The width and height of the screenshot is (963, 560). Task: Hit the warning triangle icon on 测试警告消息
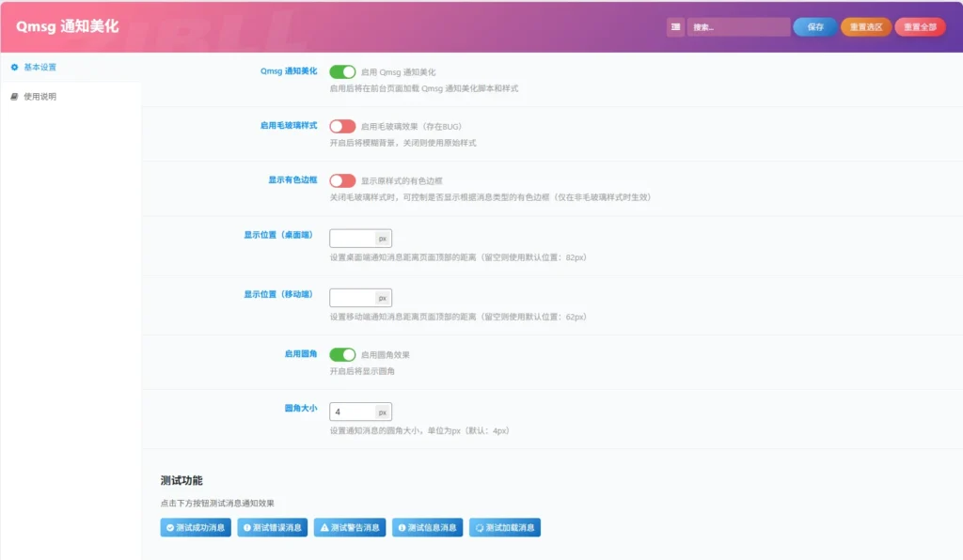(x=324, y=528)
